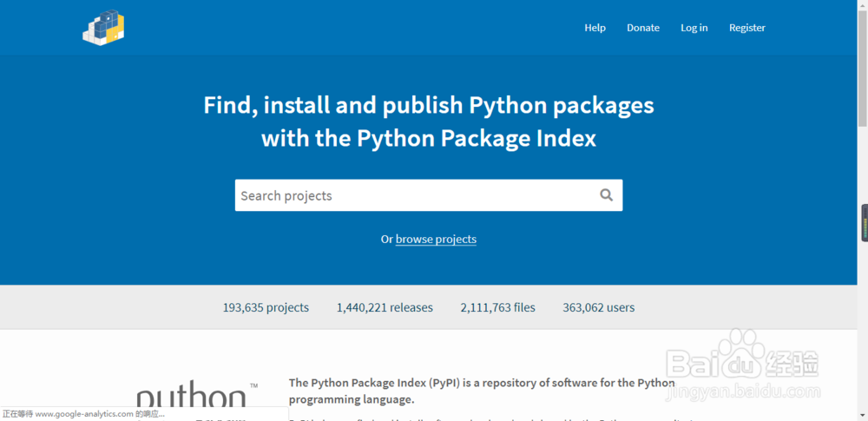The width and height of the screenshot is (868, 421).
Task: Open the Donate page
Action: (642, 28)
